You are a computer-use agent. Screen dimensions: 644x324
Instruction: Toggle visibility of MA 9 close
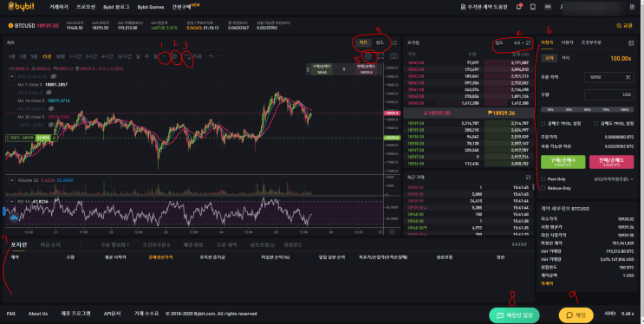pos(49,93)
